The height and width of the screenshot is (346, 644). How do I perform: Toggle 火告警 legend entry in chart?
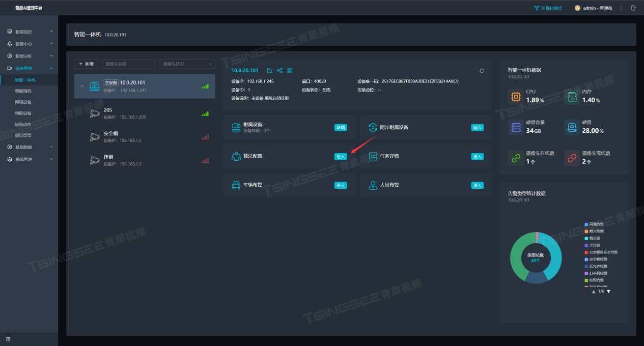pyautogui.click(x=593, y=245)
